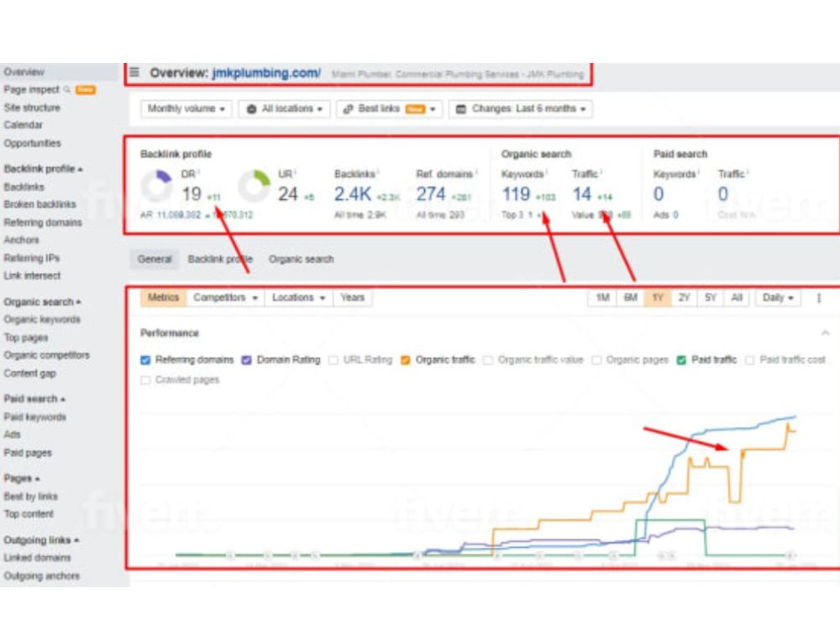
Task: Click the 14 organic traffic value
Action: click(x=582, y=194)
